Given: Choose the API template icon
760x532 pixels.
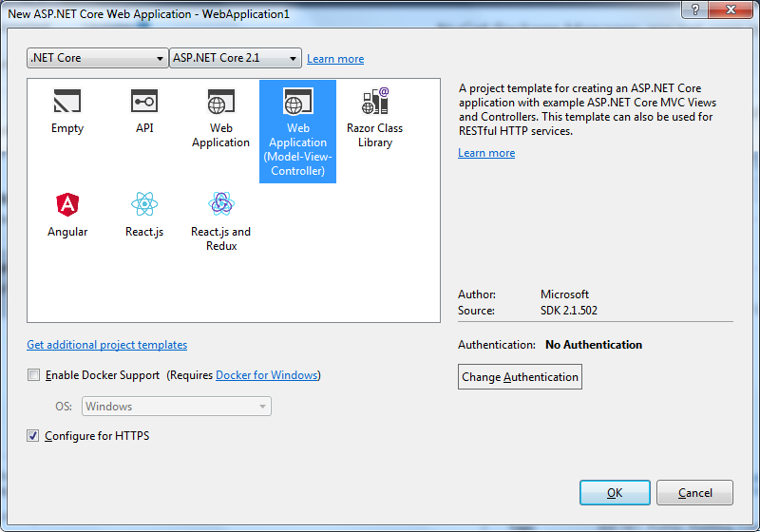Looking at the screenshot, I should [144, 101].
